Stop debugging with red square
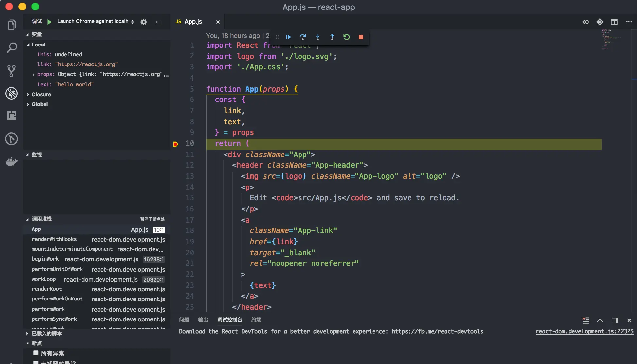Screen dimensions: 637x364 (x=361, y=37)
